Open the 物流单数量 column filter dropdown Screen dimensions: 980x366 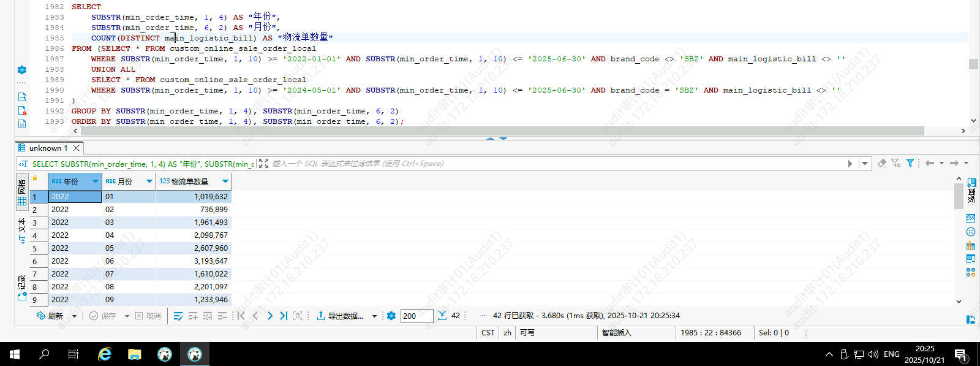[x=225, y=181]
